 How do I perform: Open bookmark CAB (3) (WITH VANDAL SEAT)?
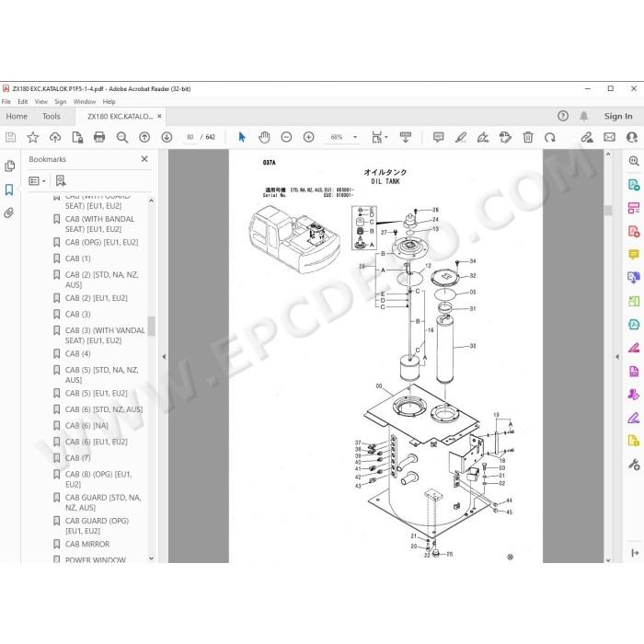105,336
